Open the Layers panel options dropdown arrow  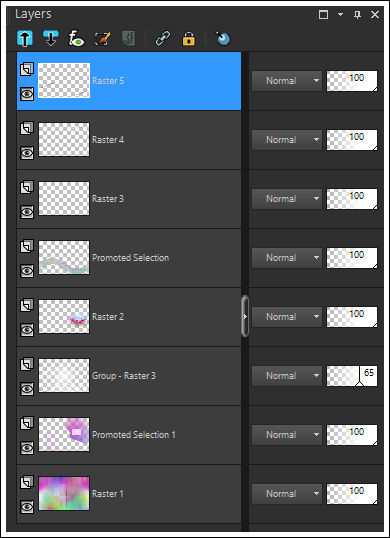[341, 14]
